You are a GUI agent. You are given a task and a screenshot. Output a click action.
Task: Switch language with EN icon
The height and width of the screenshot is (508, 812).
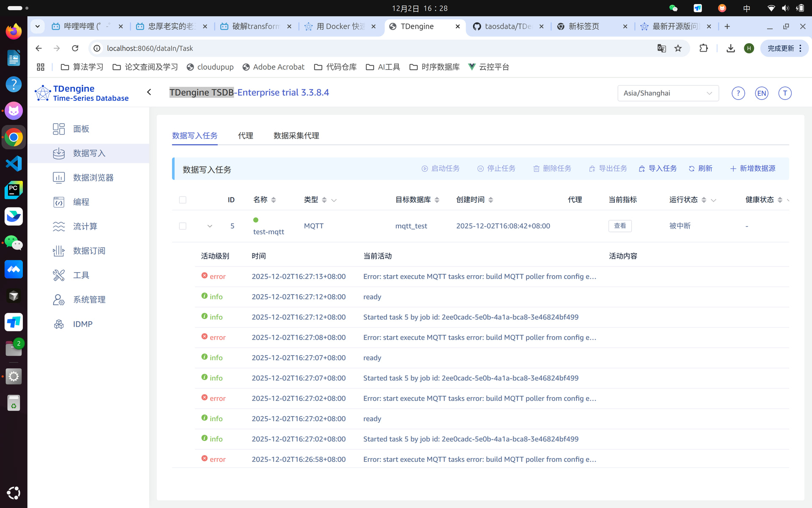(761, 93)
